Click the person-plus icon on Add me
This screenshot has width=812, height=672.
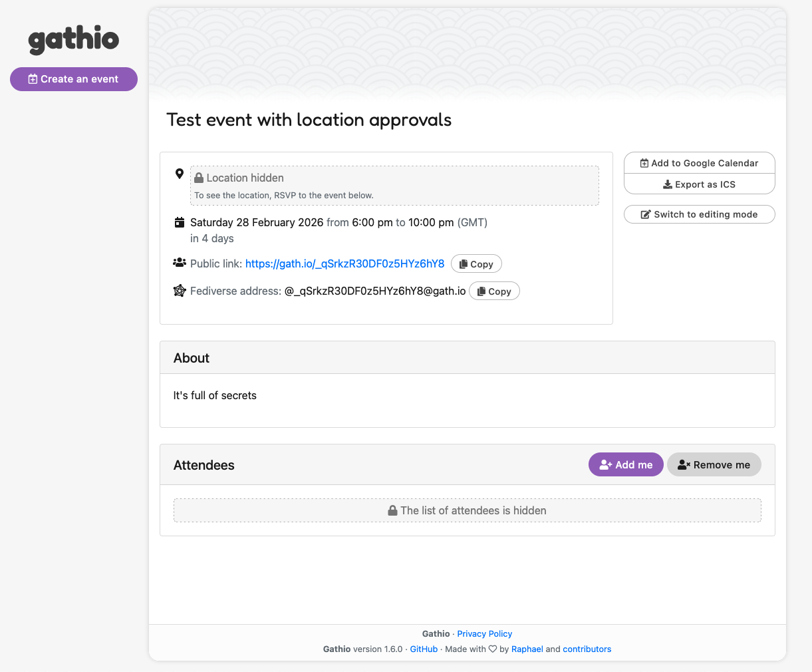click(605, 464)
